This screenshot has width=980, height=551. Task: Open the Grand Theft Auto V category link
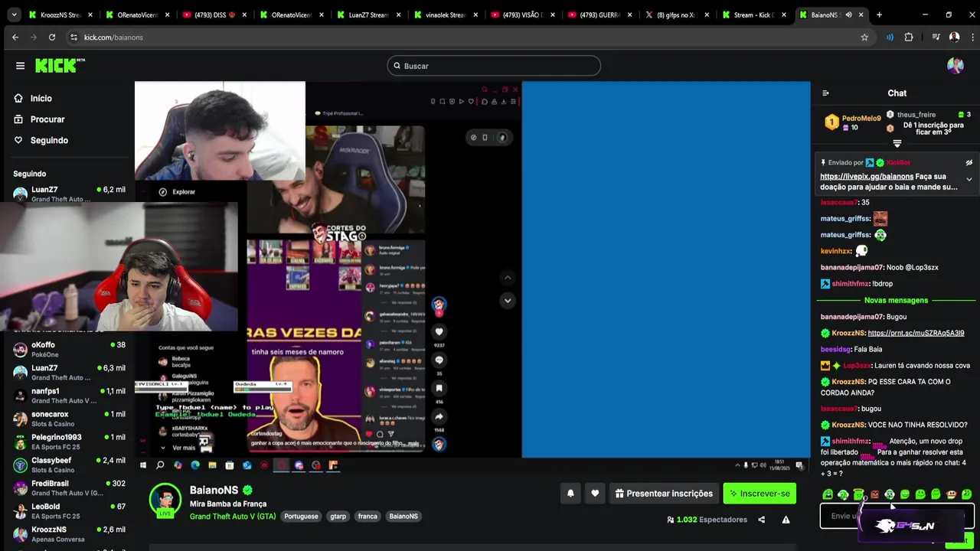(233, 517)
